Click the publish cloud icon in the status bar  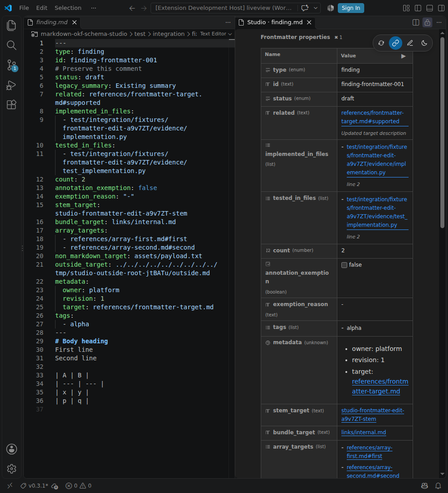[x=55, y=486]
